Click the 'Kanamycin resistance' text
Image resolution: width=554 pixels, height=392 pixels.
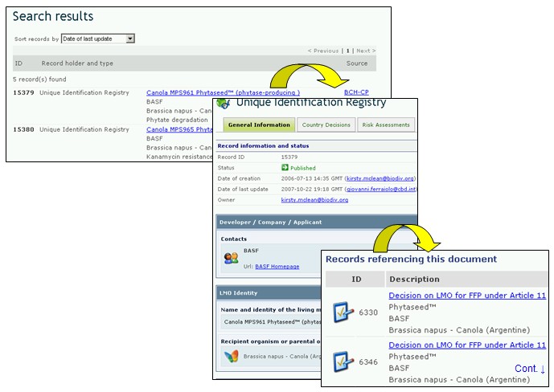[x=179, y=157]
